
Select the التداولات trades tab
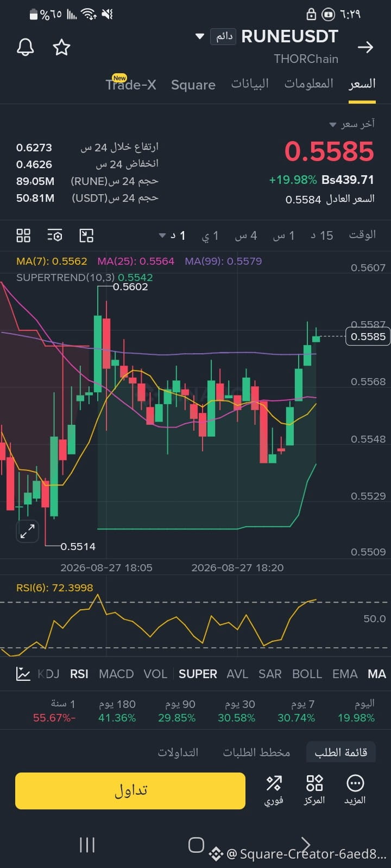coord(178,752)
